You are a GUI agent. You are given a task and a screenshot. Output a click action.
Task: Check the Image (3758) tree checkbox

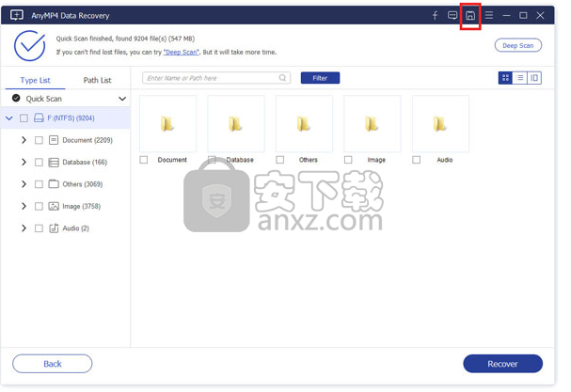[x=39, y=206]
